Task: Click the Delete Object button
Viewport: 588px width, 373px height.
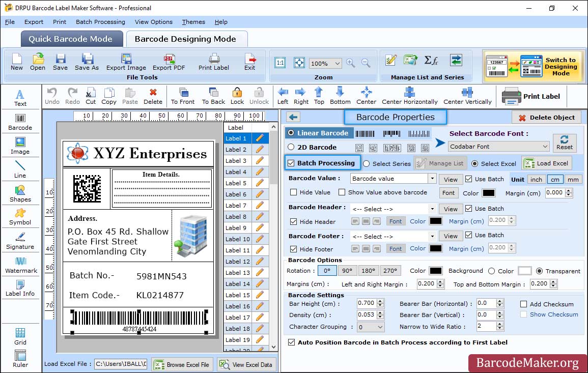Action: [x=546, y=118]
